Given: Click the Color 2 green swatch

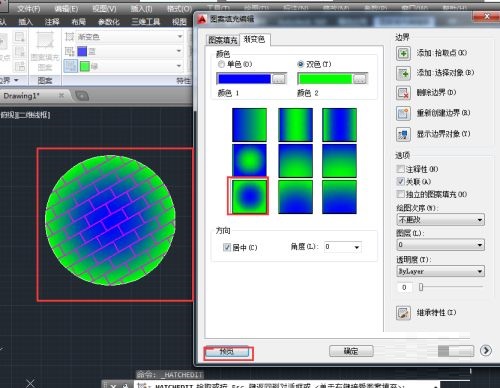Looking at the screenshot, I should 325,79.
